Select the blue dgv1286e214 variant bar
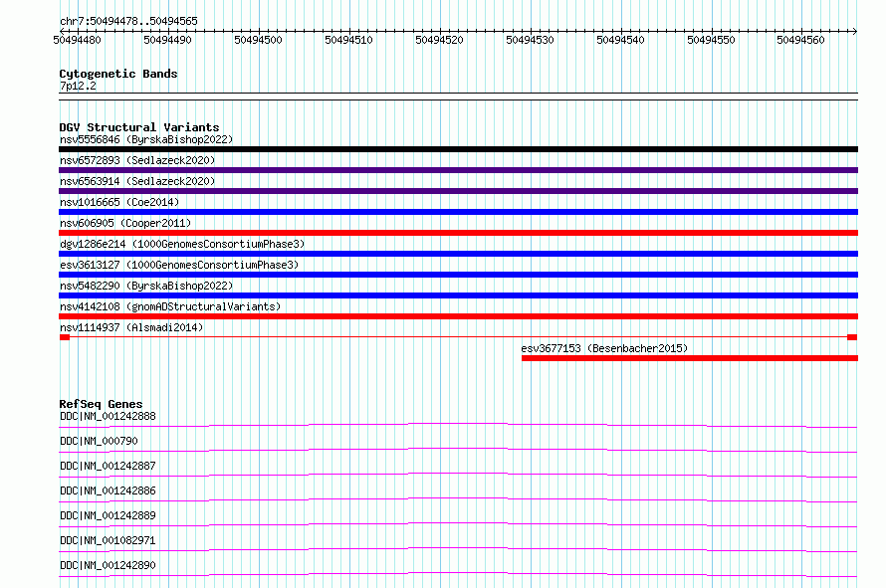Image resolution: width=886 pixels, height=588 pixels. 458,254
